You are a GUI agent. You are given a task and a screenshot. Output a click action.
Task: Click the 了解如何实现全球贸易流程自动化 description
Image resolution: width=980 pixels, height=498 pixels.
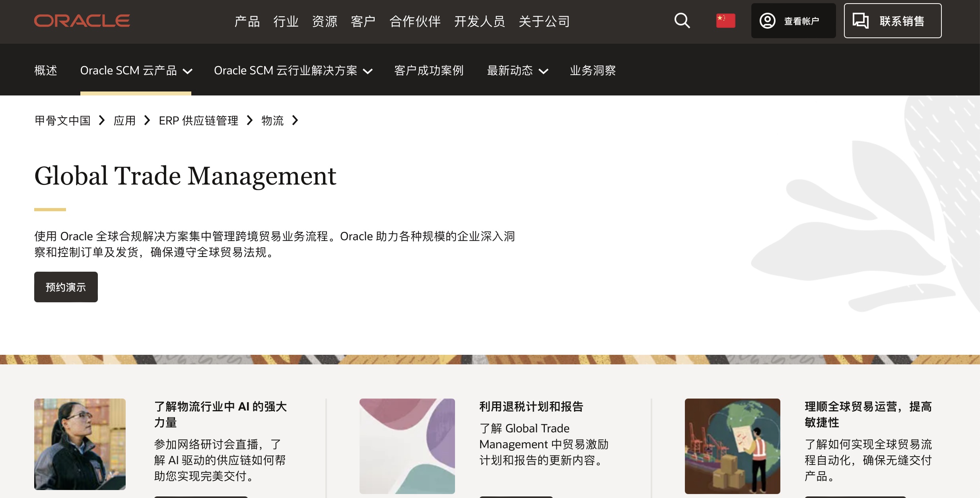(x=868, y=460)
